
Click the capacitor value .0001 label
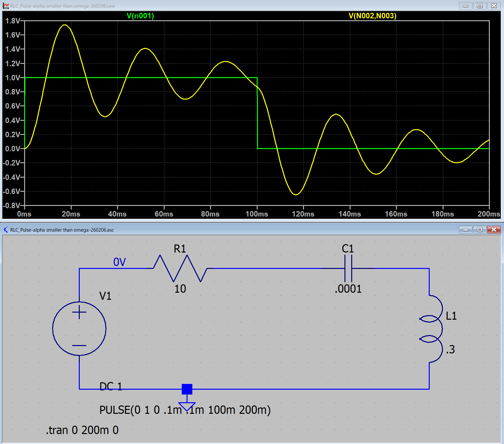pos(348,289)
